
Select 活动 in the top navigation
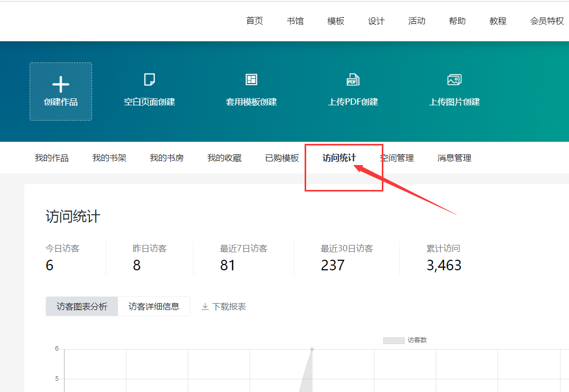(x=417, y=21)
